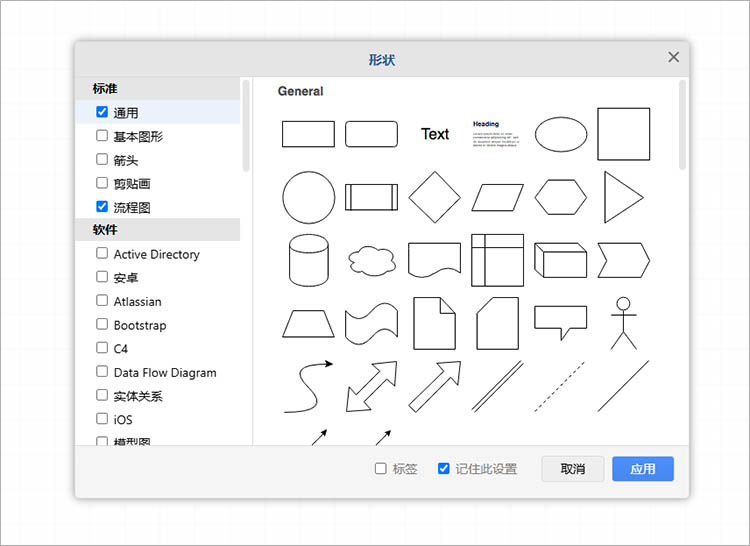Check the iOS checkbox
This screenshot has height=546, width=750.
click(x=102, y=418)
